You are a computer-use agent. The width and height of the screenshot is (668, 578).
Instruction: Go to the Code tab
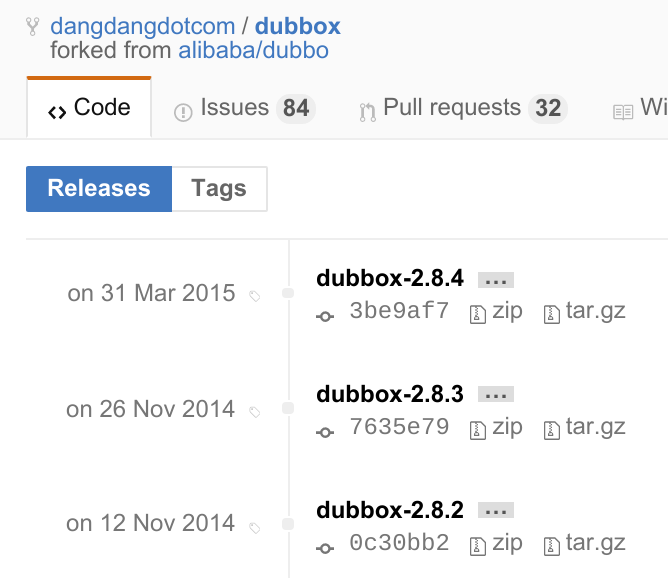[x=89, y=108]
